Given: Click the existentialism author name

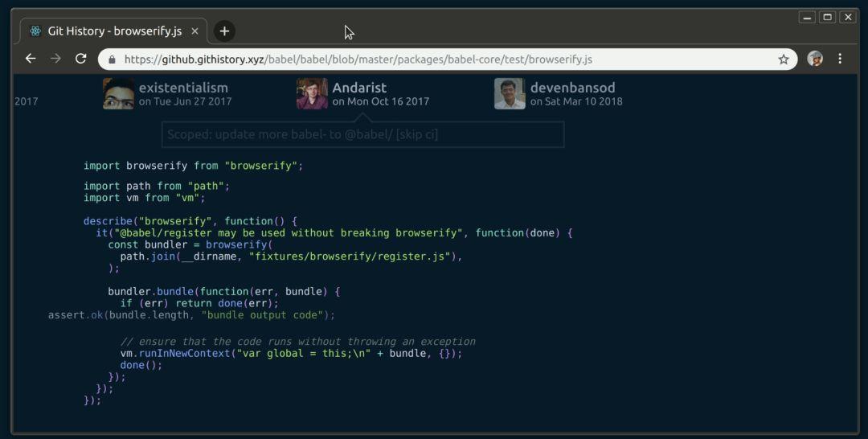Looking at the screenshot, I should coord(183,88).
